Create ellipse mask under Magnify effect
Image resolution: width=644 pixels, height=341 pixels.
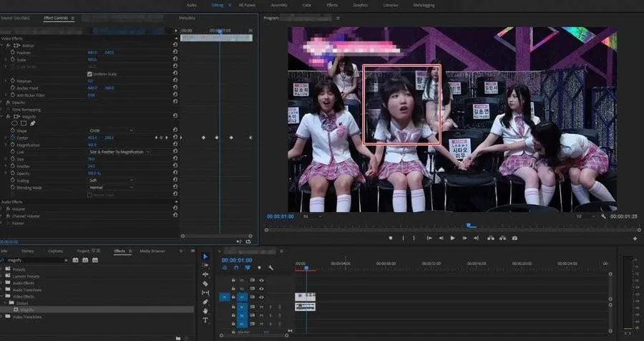(15, 123)
